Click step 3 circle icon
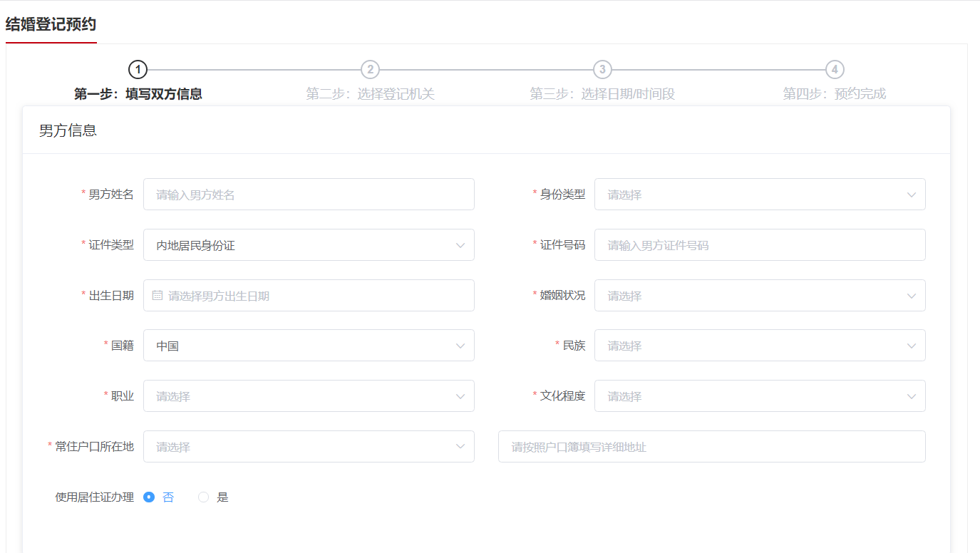The height and width of the screenshot is (553, 980). coord(602,69)
